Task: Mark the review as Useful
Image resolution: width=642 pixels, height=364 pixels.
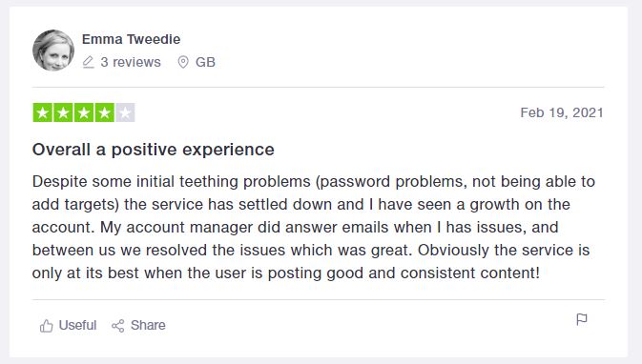Action: (x=68, y=326)
